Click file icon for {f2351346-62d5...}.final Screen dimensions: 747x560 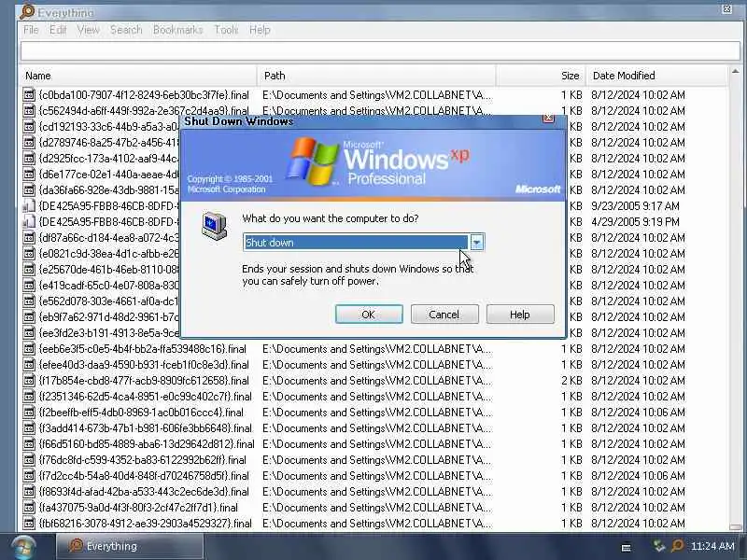coord(29,396)
